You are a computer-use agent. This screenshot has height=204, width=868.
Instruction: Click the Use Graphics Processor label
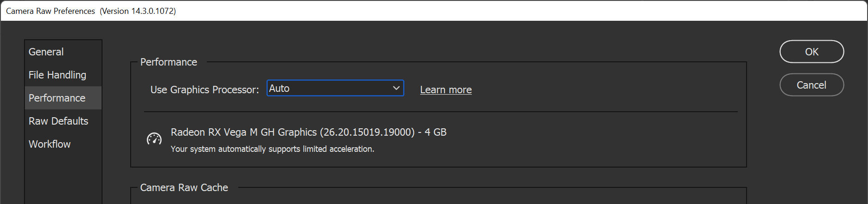(x=205, y=90)
